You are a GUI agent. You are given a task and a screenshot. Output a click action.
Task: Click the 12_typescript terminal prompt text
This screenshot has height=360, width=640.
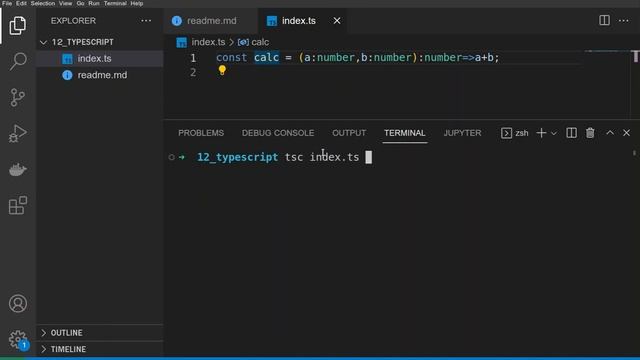(238, 157)
